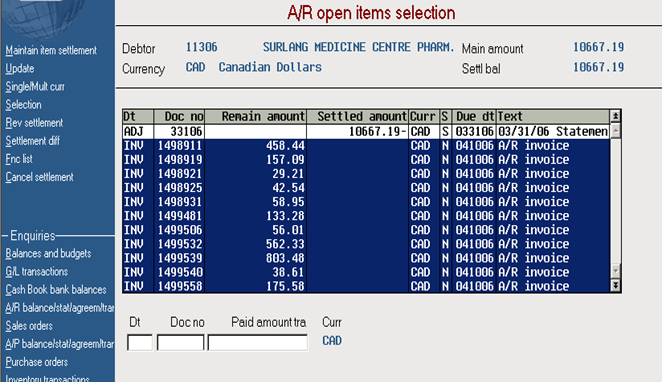Click the scrollbar up arrow
This screenshot has width=662, height=382.
616,131
